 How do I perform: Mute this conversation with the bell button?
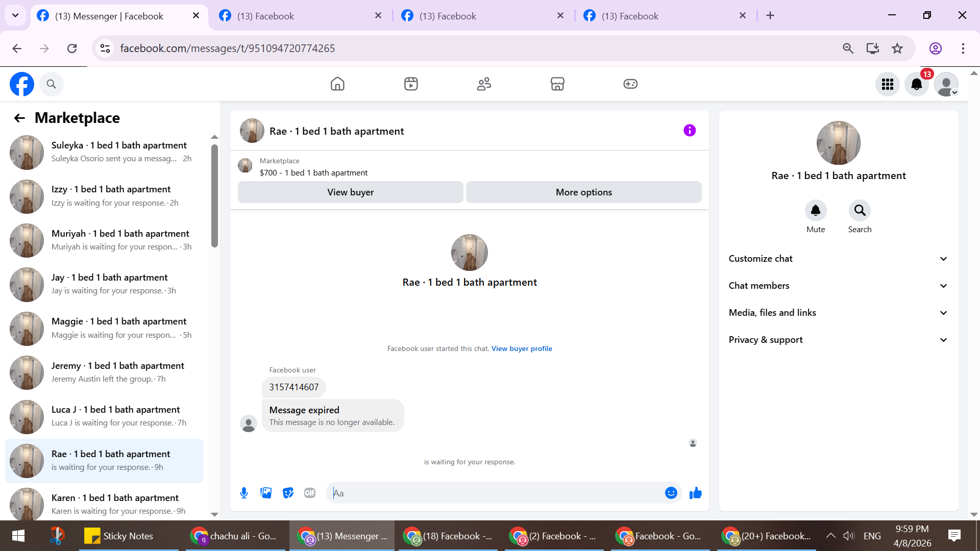[x=815, y=211]
